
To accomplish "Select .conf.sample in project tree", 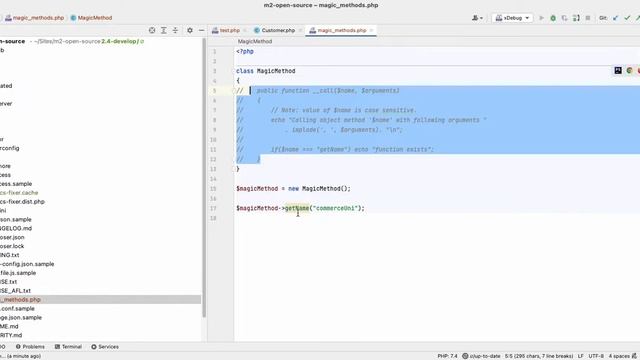I will [x=17, y=309].
